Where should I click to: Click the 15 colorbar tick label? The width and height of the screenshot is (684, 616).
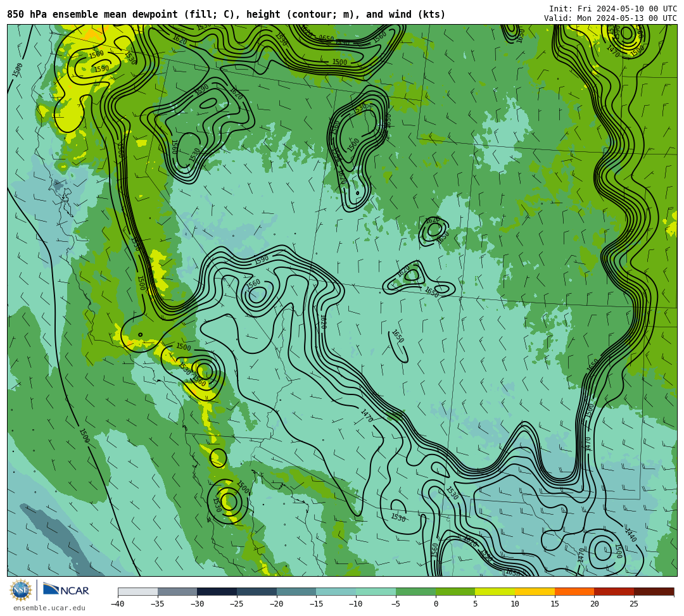click(555, 604)
